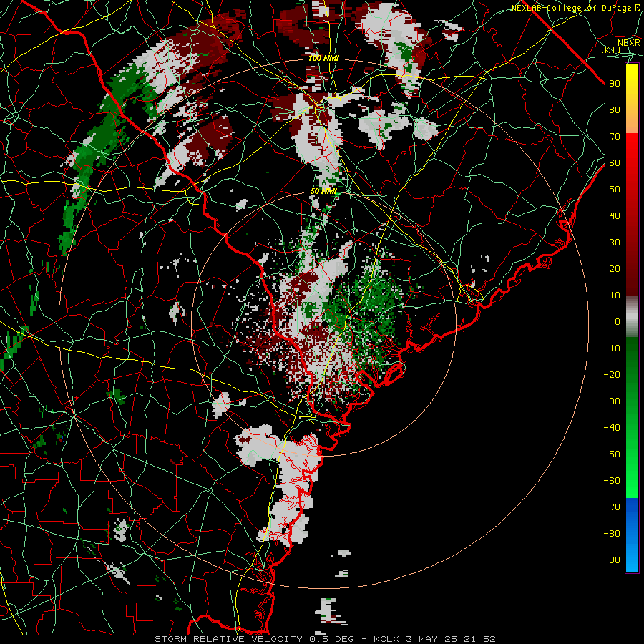
Task: Select the 10 value on the velocity scale
Action: click(x=615, y=296)
